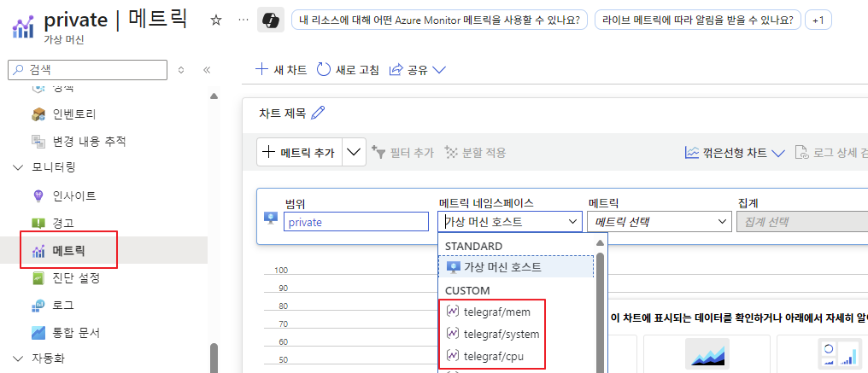The width and height of the screenshot is (868, 373).
Task: Open the 공유 share dropdown
Action: (418, 70)
